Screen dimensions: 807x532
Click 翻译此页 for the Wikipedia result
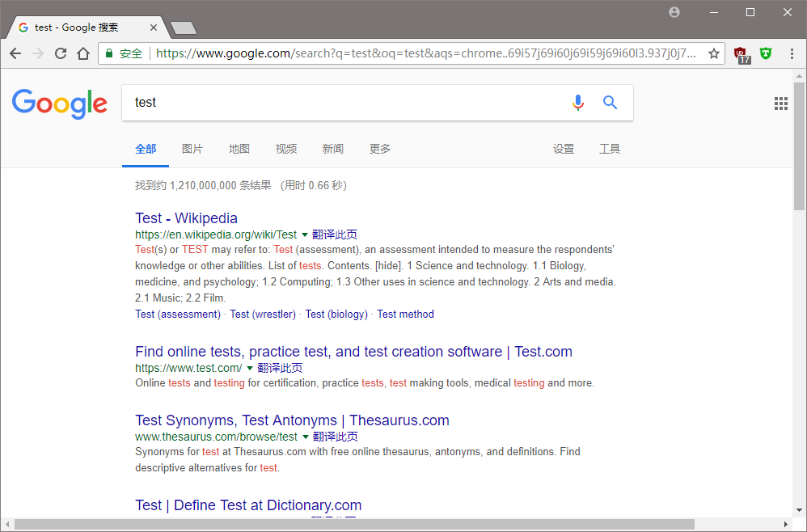click(x=335, y=234)
